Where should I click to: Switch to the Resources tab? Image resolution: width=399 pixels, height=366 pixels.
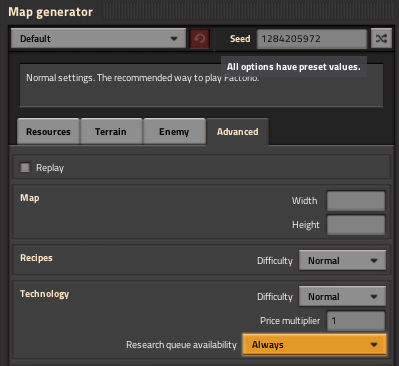point(48,132)
